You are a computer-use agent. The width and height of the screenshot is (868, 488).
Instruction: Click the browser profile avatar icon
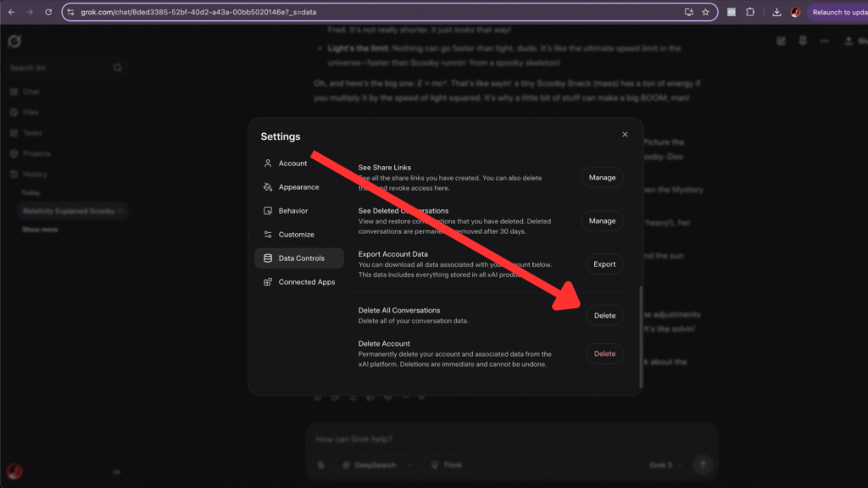(x=795, y=12)
